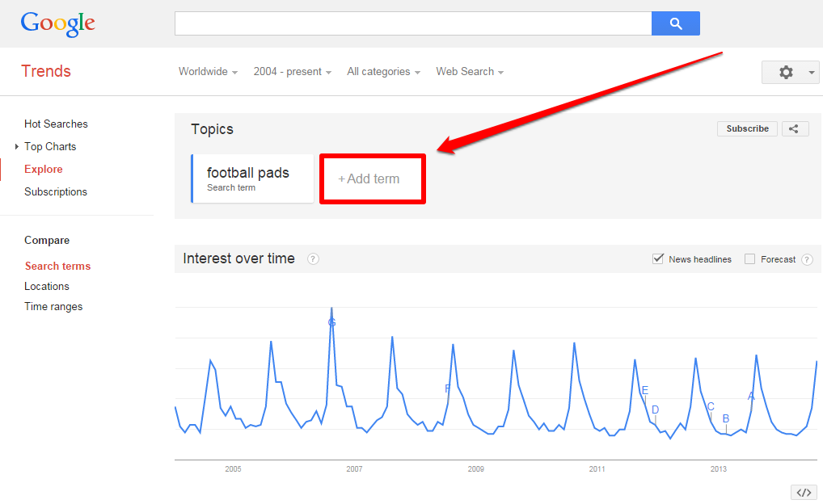Click the share icon next to Subscribe

(x=795, y=129)
